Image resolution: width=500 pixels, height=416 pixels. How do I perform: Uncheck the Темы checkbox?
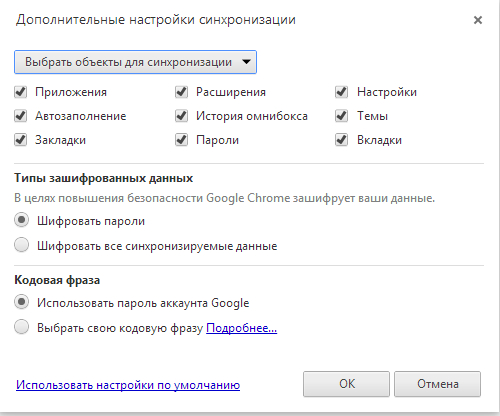tap(342, 116)
